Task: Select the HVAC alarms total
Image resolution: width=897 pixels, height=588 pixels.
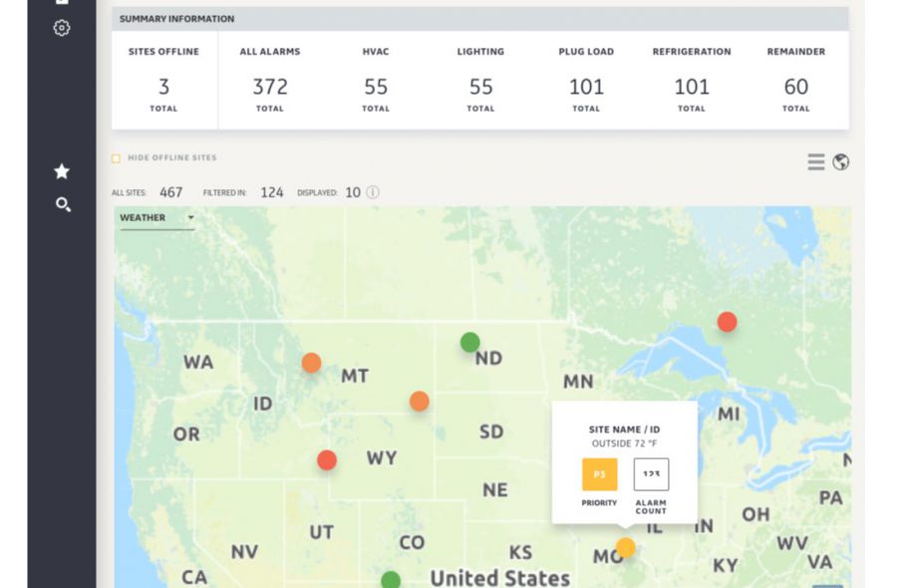Action: click(x=376, y=88)
